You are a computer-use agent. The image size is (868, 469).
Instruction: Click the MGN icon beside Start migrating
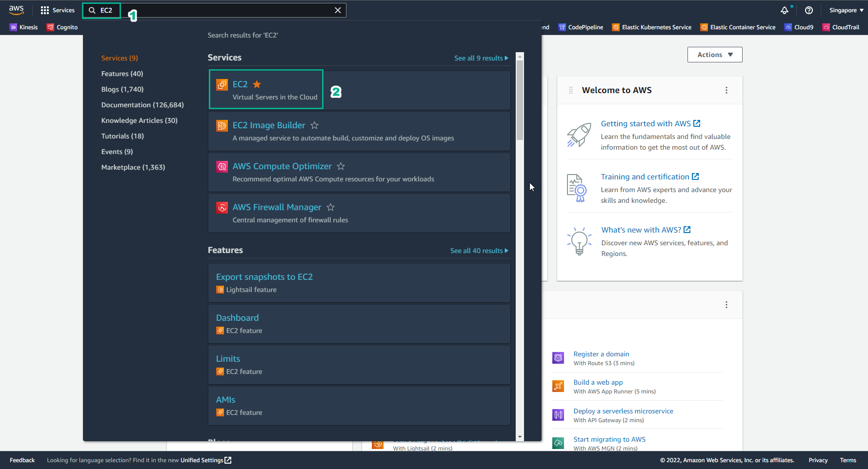(x=558, y=443)
